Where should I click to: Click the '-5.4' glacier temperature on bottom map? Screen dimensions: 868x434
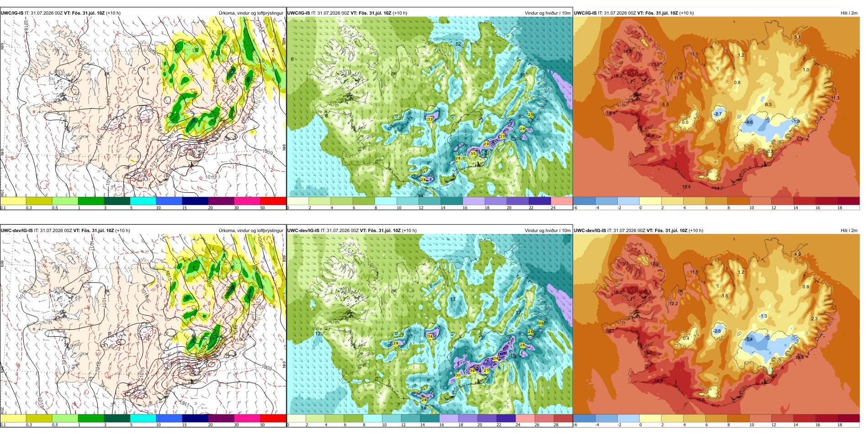coord(749,339)
